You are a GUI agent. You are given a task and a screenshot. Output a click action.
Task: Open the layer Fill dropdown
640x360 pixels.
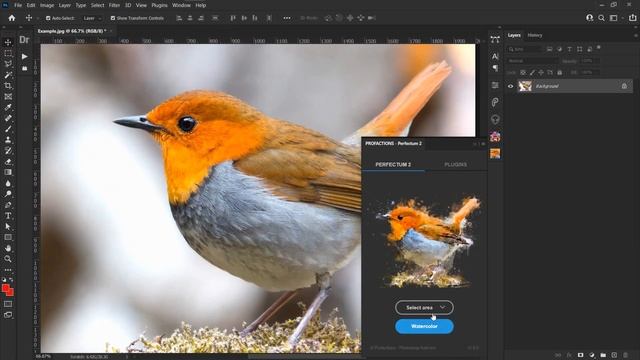[589, 72]
